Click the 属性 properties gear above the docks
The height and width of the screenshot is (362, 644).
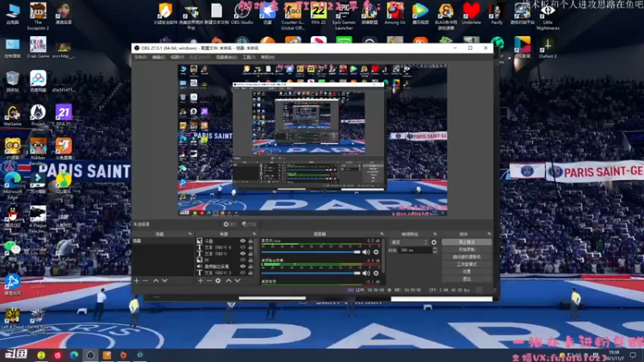pyautogui.click(x=230, y=224)
